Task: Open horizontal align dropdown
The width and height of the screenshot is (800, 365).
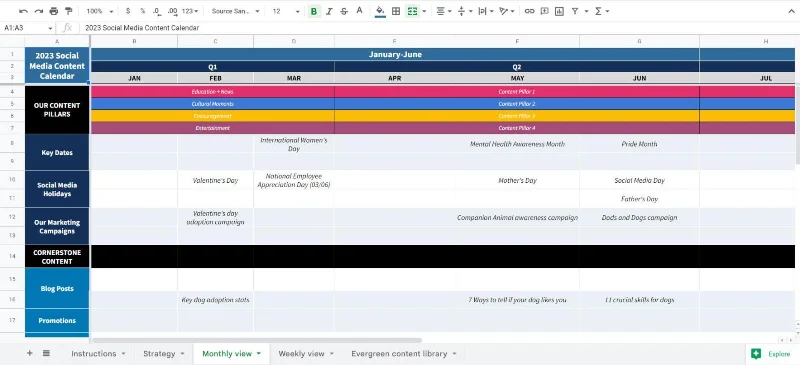Action: click(444, 11)
